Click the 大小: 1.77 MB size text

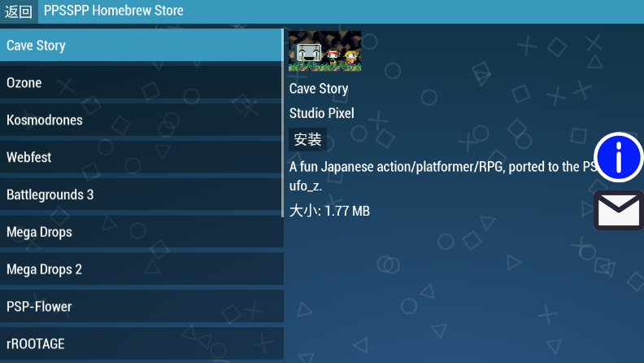[x=329, y=211]
